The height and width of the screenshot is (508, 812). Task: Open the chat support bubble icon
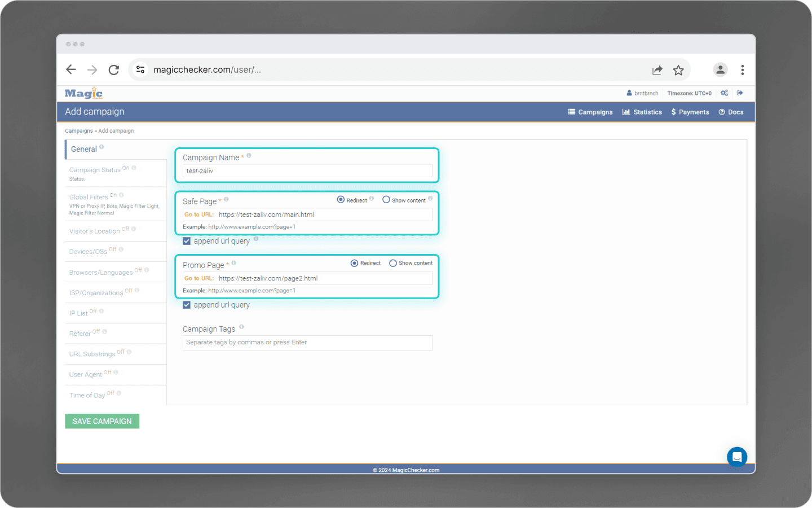[737, 457]
